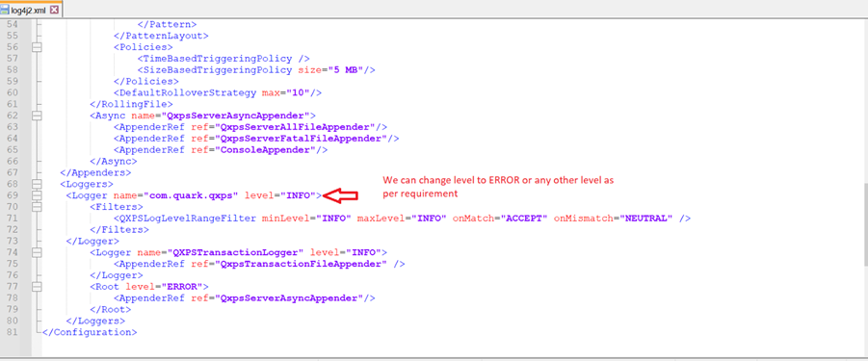Click the save icon on log4j2.xml tab
This screenshot has width=868, height=361.
(x=6, y=10)
